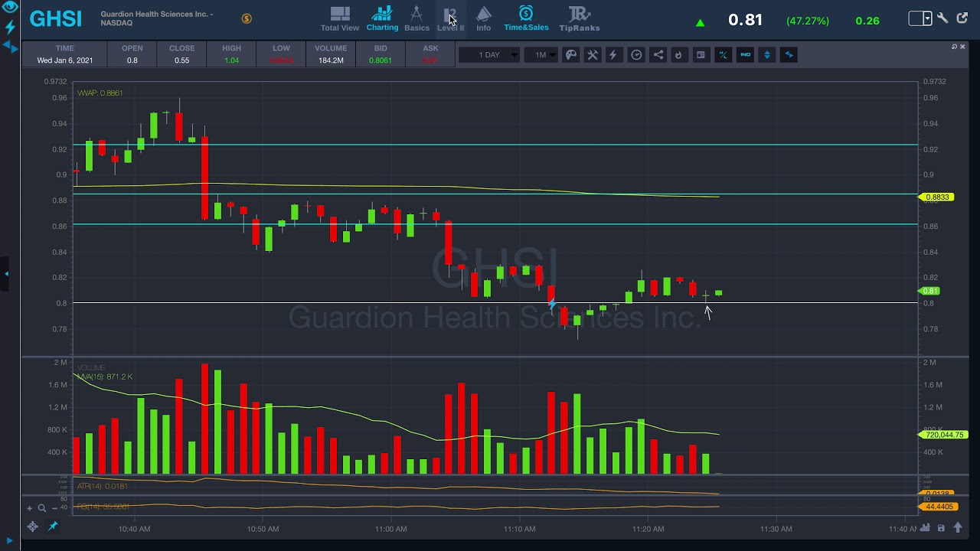
Task: Click the upload arrow icon at bottom right
Action: [958, 527]
